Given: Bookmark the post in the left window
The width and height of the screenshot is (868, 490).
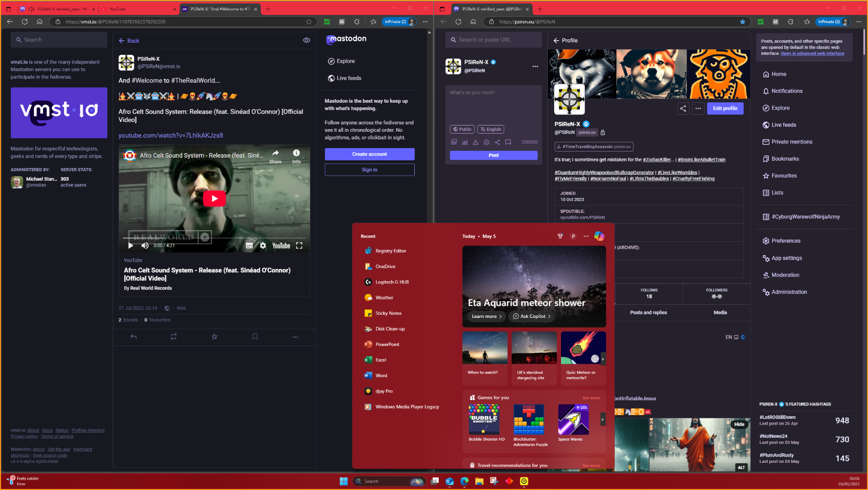Looking at the screenshot, I should pos(255,336).
